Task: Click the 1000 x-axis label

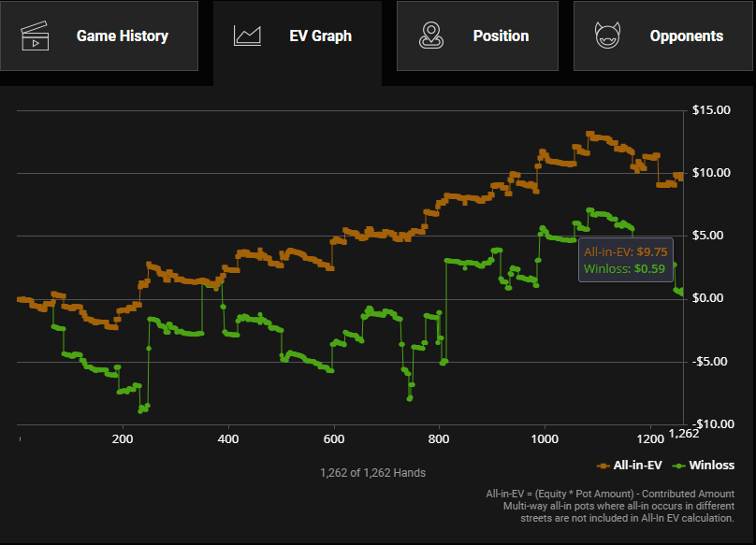Action: tap(545, 439)
